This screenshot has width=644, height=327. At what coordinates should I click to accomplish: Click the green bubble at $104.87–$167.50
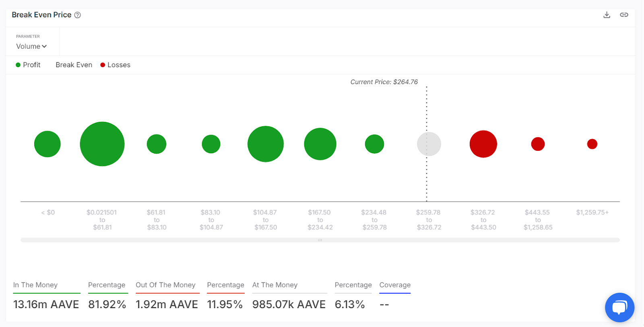point(266,144)
